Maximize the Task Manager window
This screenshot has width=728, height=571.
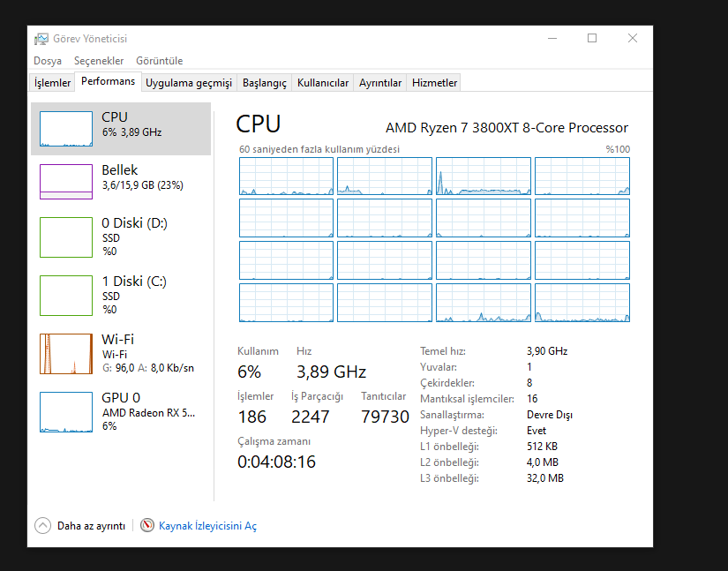pos(592,38)
